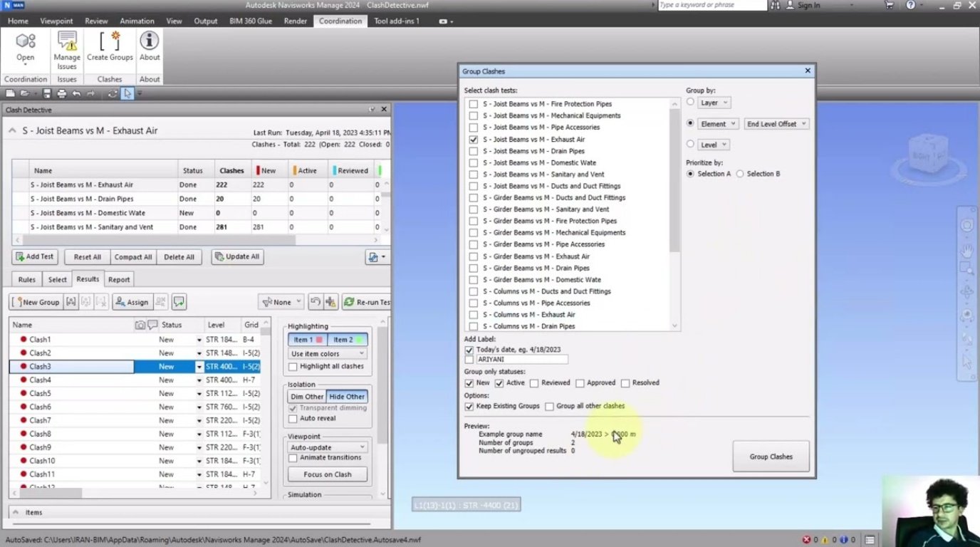
Task: Click the Create Groups ribbon icon
Action: point(110,47)
